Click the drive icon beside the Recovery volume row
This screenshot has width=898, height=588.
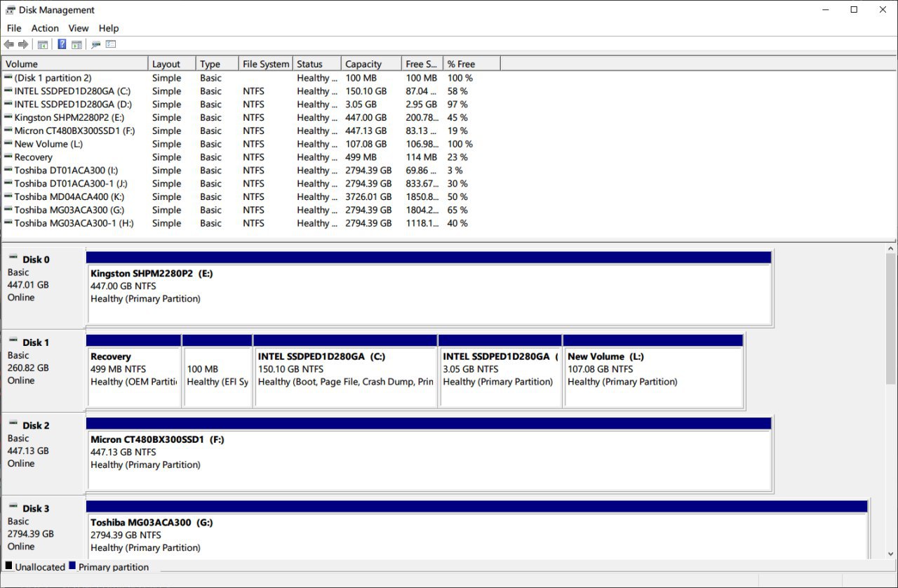[x=8, y=157]
